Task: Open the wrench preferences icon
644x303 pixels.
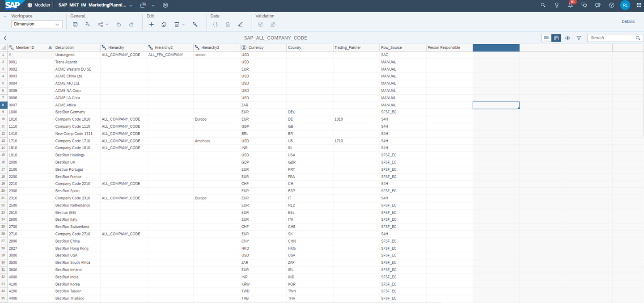Action: [x=88, y=25]
